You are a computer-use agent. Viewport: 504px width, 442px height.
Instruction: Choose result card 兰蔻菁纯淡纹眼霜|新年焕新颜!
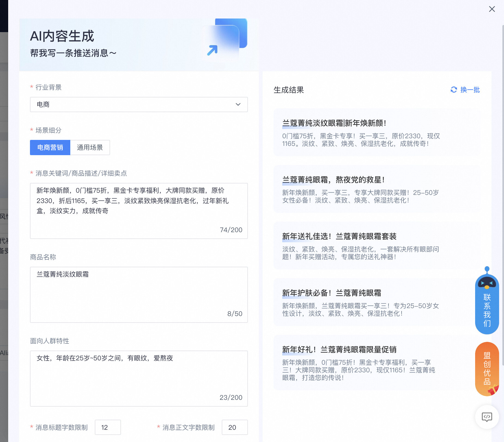click(377, 132)
